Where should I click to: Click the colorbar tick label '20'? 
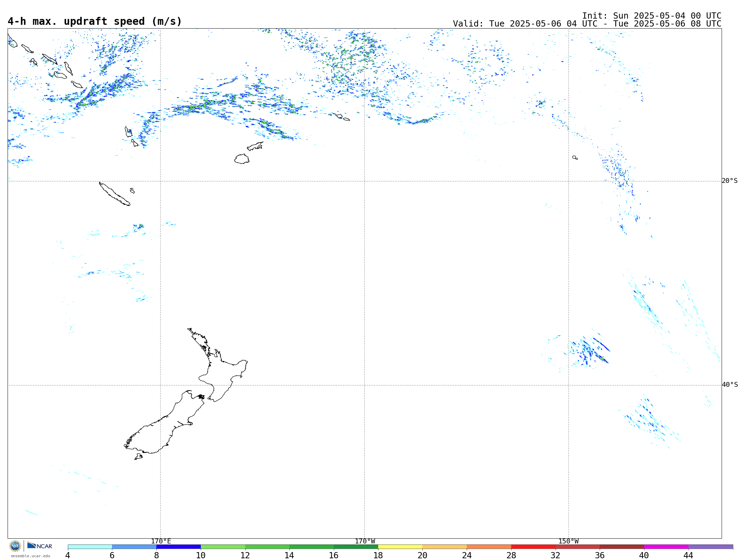coord(423,555)
